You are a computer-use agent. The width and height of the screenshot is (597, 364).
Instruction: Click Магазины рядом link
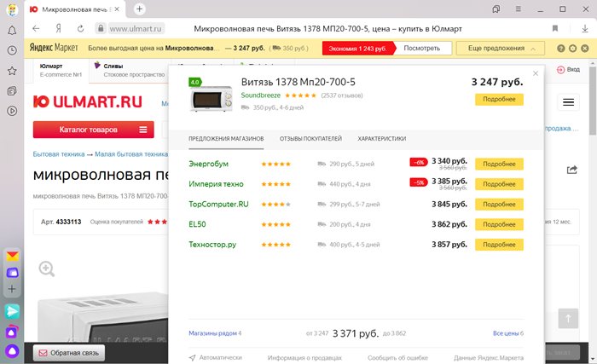click(x=213, y=333)
